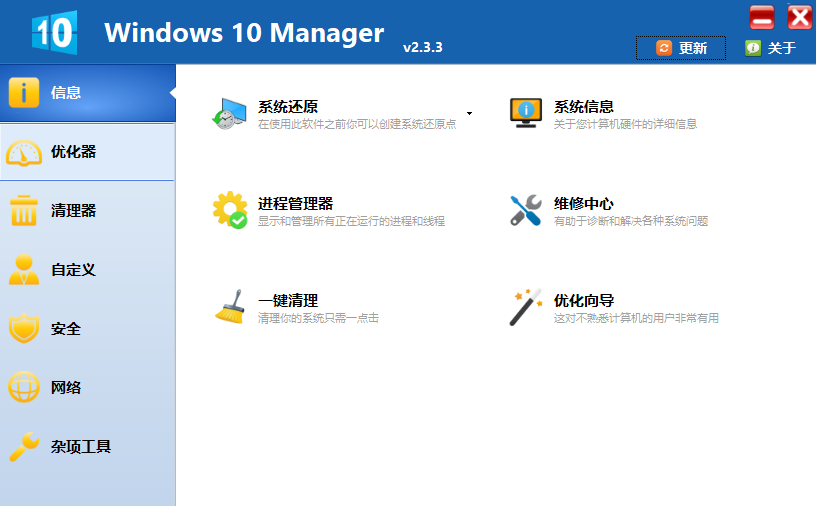Click the 更新 button text
This screenshot has width=816, height=506.
click(x=693, y=48)
